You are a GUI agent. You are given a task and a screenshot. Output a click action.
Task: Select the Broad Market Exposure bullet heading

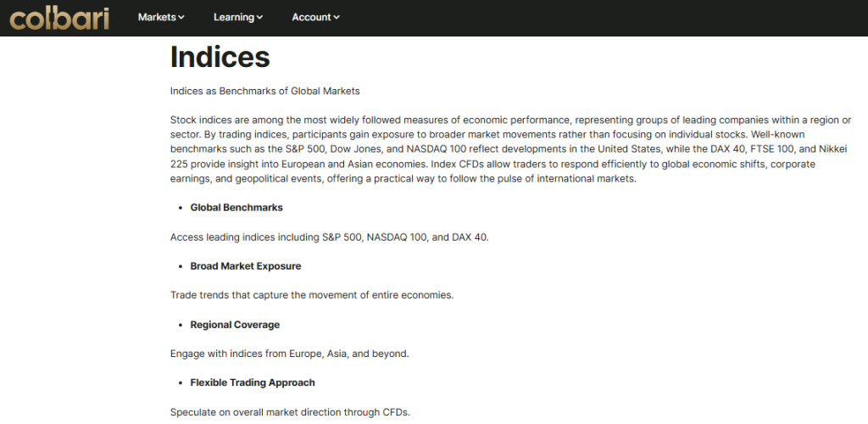coord(245,265)
